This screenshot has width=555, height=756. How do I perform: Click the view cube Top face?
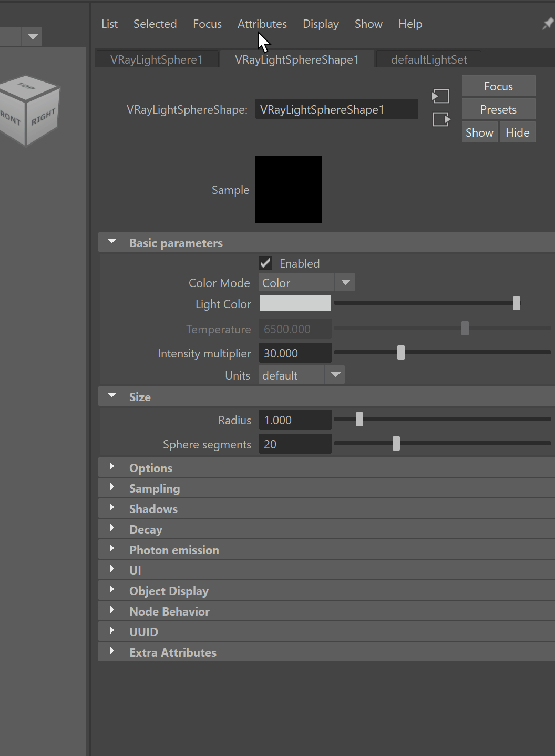(x=26, y=86)
